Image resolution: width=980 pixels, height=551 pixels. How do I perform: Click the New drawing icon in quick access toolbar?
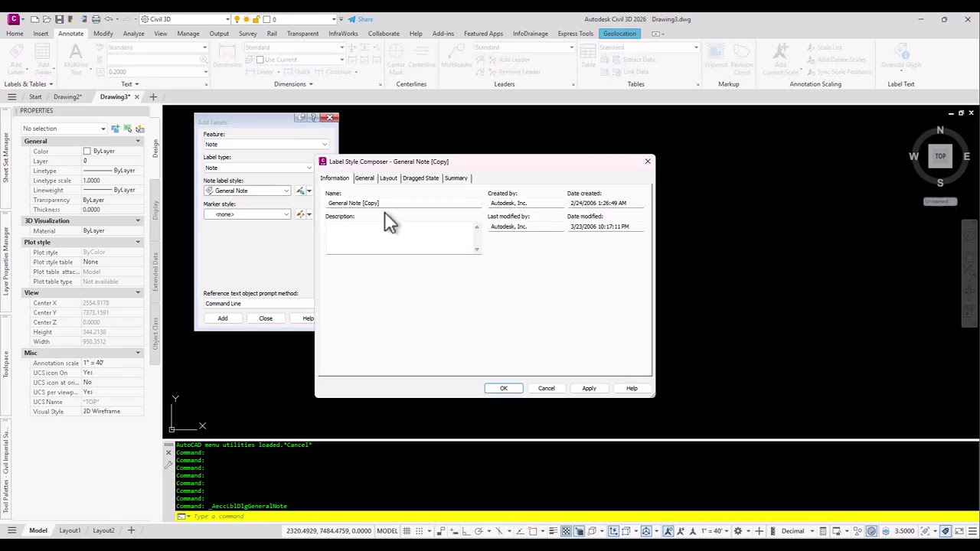pyautogui.click(x=34, y=19)
